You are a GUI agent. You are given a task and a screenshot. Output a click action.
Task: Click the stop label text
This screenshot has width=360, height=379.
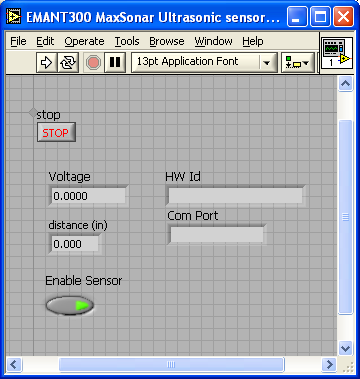(48, 115)
